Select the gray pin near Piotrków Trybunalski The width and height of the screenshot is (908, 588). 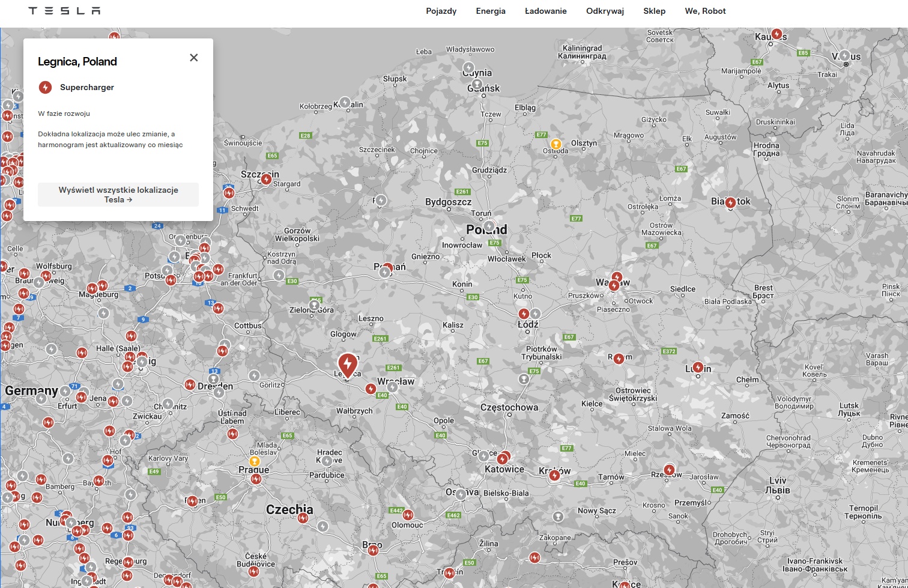(x=524, y=379)
